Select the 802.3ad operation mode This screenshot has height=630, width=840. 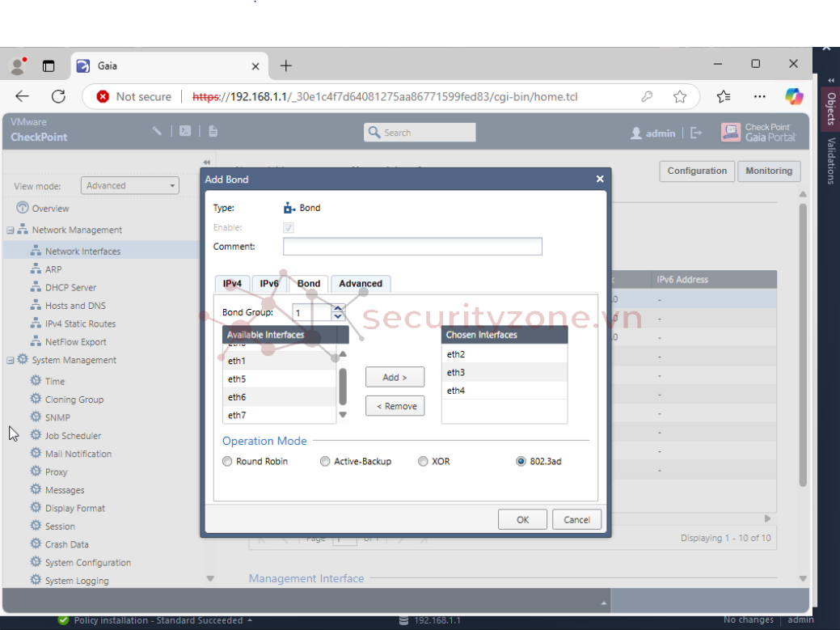coord(521,461)
